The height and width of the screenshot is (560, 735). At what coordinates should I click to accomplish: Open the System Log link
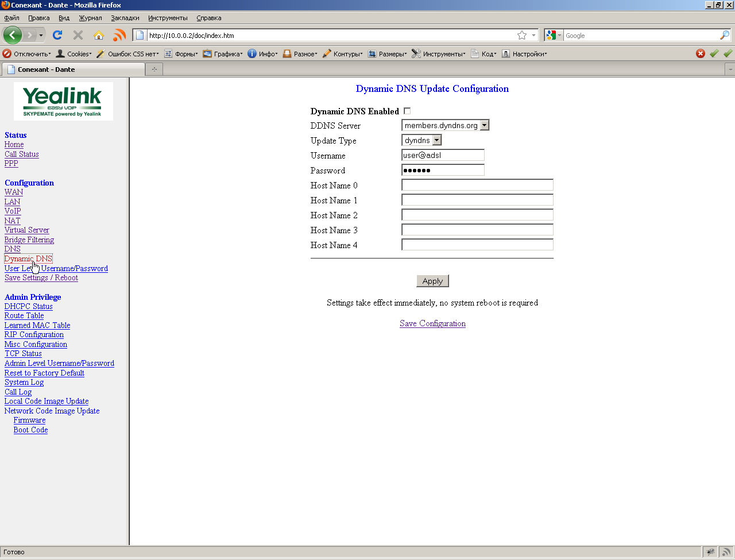click(x=24, y=382)
